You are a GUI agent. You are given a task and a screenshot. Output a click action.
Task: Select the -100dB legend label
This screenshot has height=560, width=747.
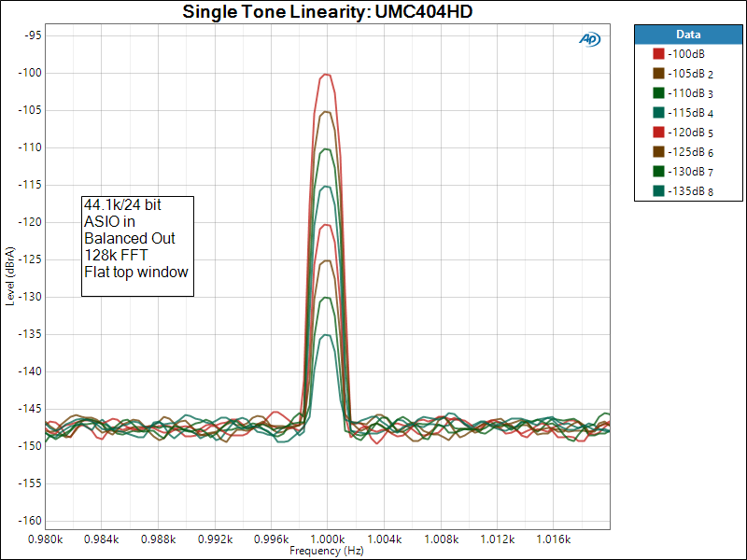pyautogui.click(x=686, y=54)
